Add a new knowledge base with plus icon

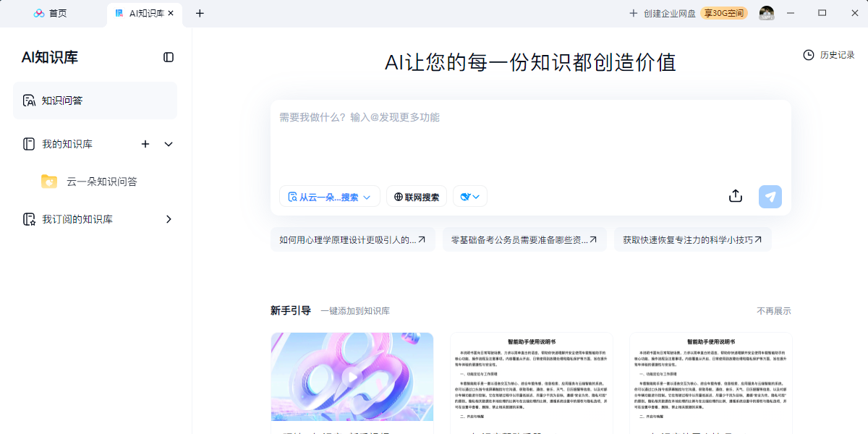pyautogui.click(x=145, y=144)
